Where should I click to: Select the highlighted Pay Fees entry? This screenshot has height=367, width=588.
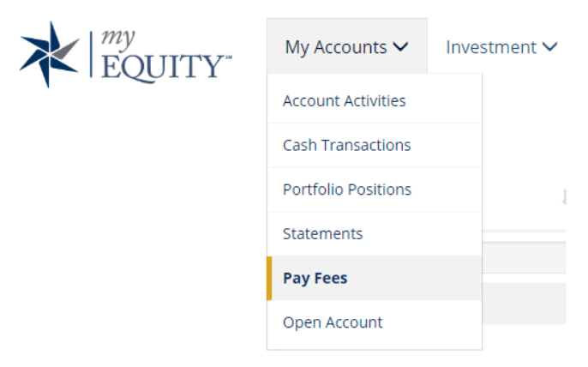coord(375,278)
